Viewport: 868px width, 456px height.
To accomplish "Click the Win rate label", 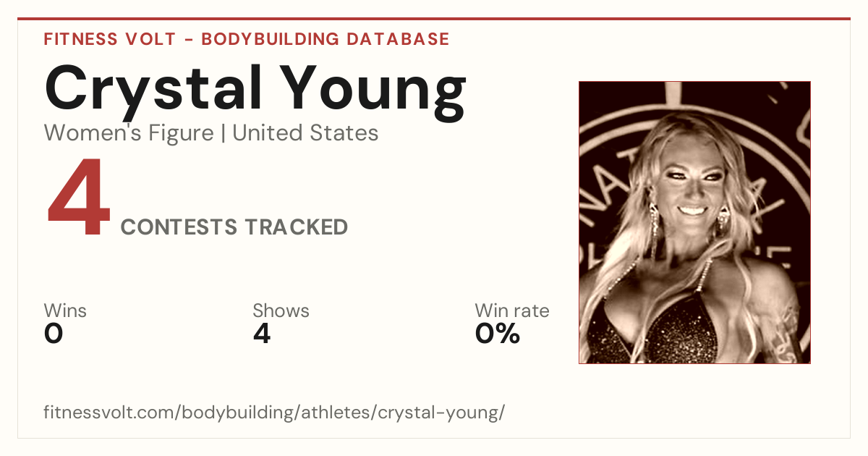I will tap(512, 311).
